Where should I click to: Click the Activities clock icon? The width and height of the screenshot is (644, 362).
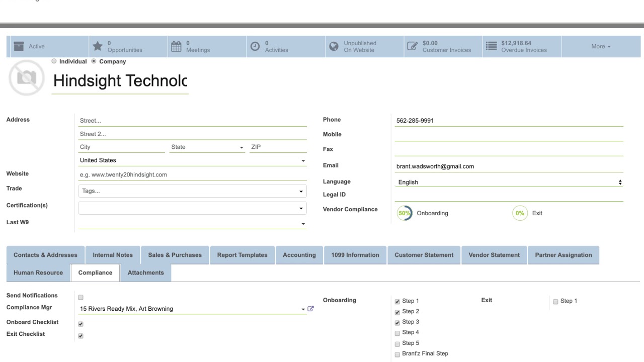point(255,46)
